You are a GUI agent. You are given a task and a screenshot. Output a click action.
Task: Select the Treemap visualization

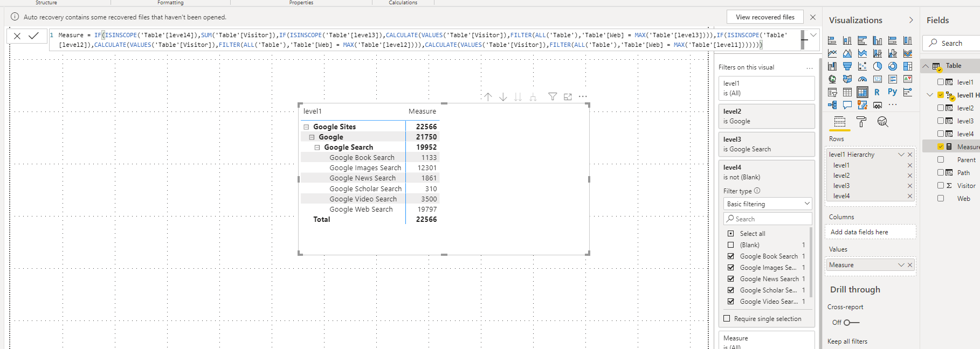click(908, 66)
